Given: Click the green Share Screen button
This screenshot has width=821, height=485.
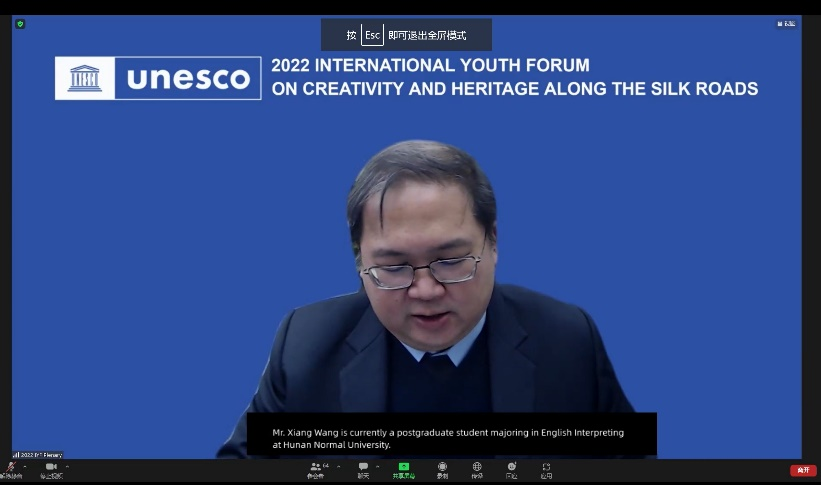Looking at the screenshot, I should coord(403,468).
